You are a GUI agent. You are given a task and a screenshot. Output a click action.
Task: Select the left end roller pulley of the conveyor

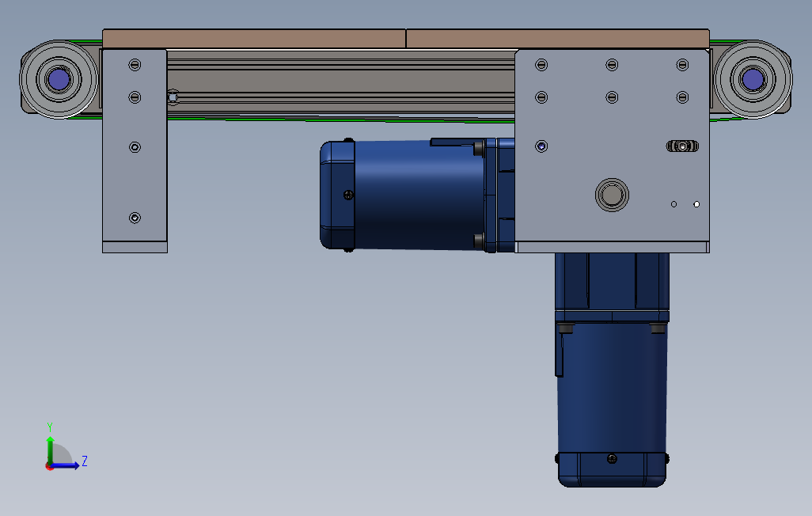[59, 79]
